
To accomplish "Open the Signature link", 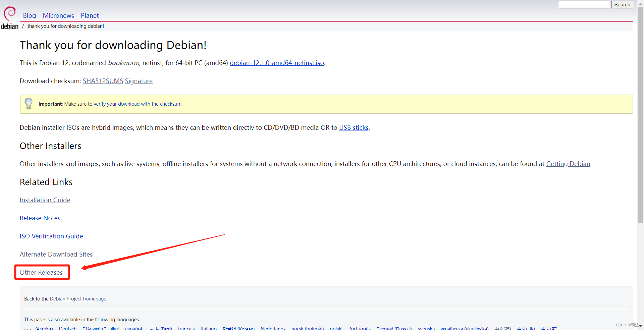I will tap(139, 81).
